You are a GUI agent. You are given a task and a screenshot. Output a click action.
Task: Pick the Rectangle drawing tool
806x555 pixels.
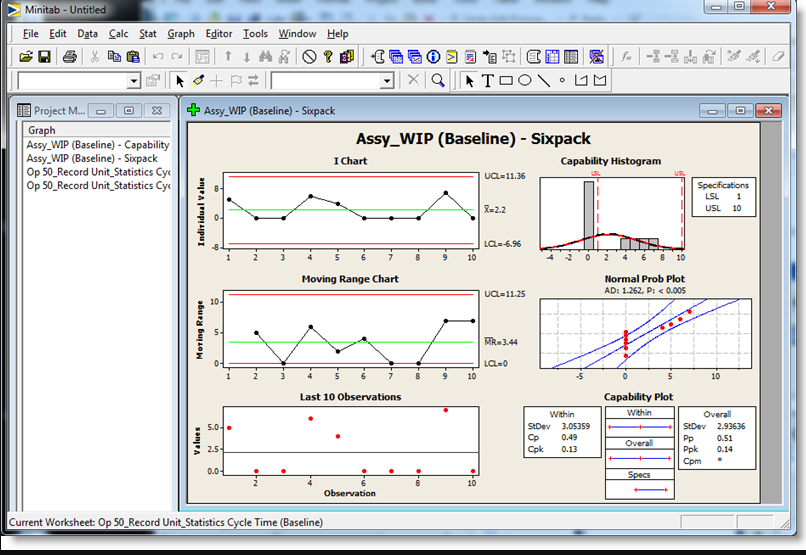pos(506,81)
